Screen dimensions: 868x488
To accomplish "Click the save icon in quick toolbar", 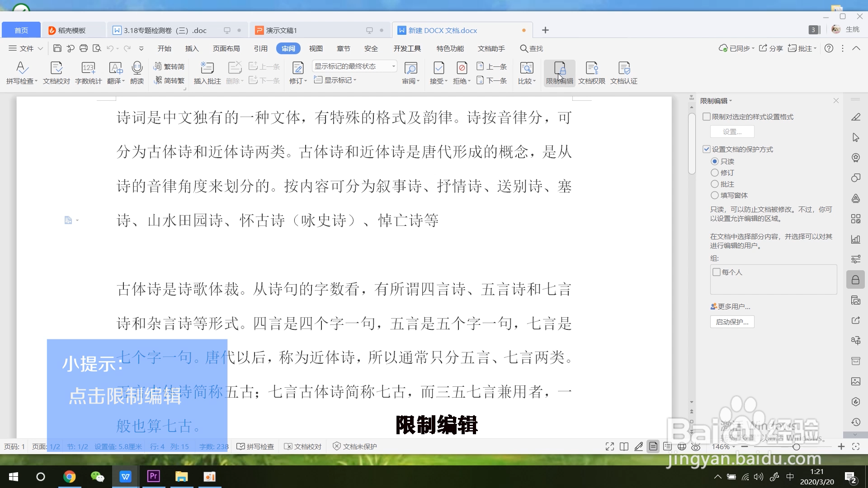I will pos(57,48).
